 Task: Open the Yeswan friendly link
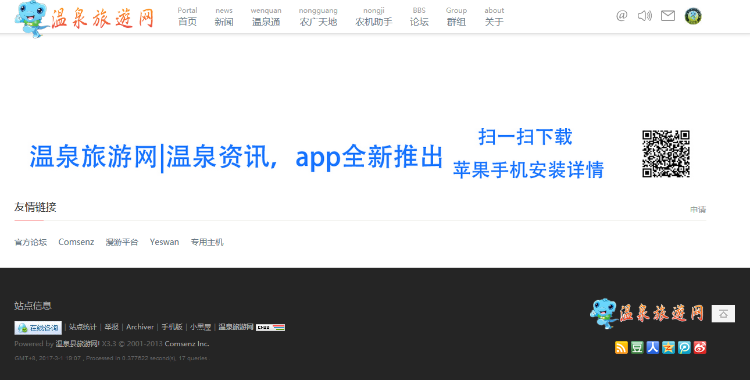[164, 242]
